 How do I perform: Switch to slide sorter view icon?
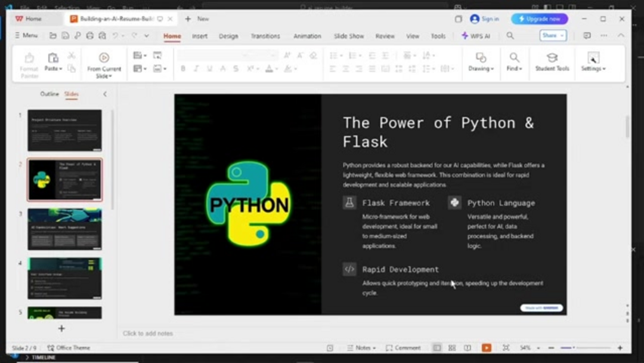[x=452, y=348]
